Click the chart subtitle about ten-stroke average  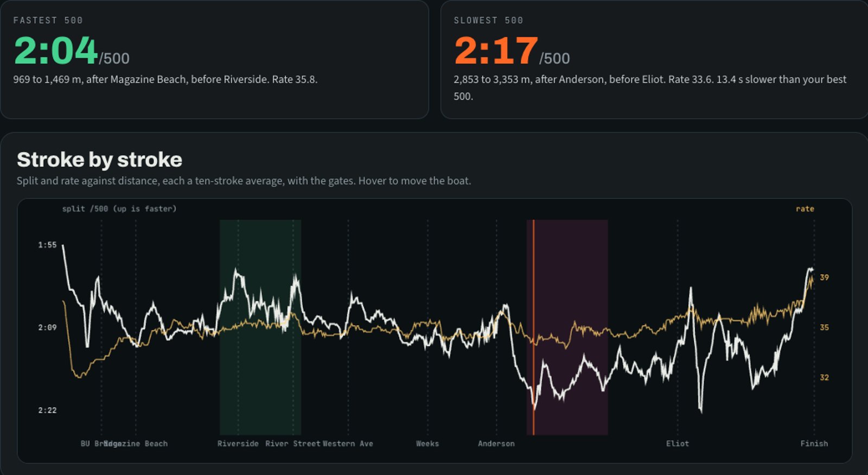(244, 181)
